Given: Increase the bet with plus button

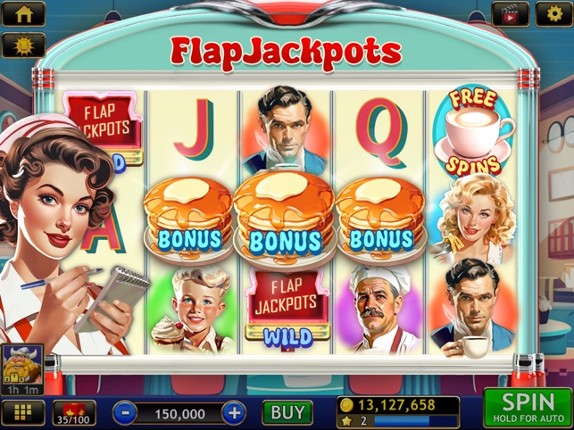Looking at the screenshot, I should pyautogui.click(x=234, y=414).
